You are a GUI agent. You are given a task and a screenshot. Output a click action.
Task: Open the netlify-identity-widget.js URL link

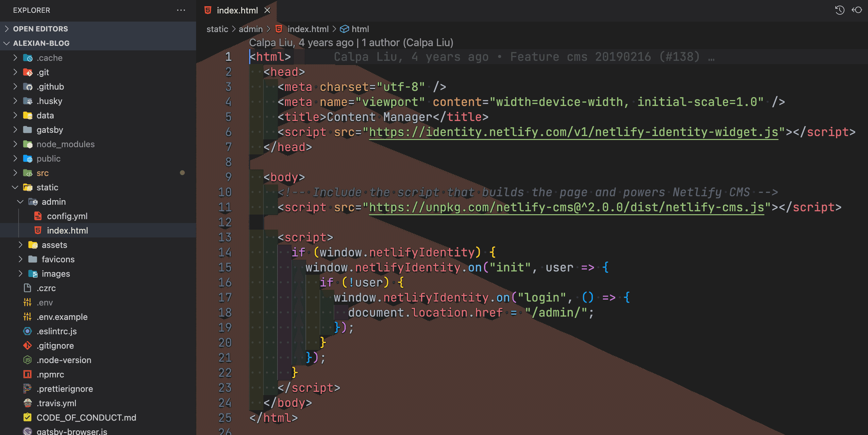pyautogui.click(x=573, y=132)
